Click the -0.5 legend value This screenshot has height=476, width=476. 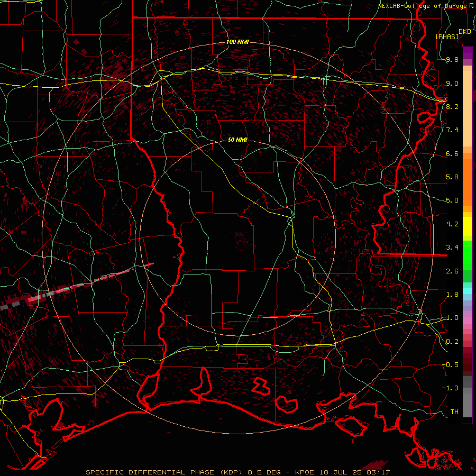[x=450, y=365]
